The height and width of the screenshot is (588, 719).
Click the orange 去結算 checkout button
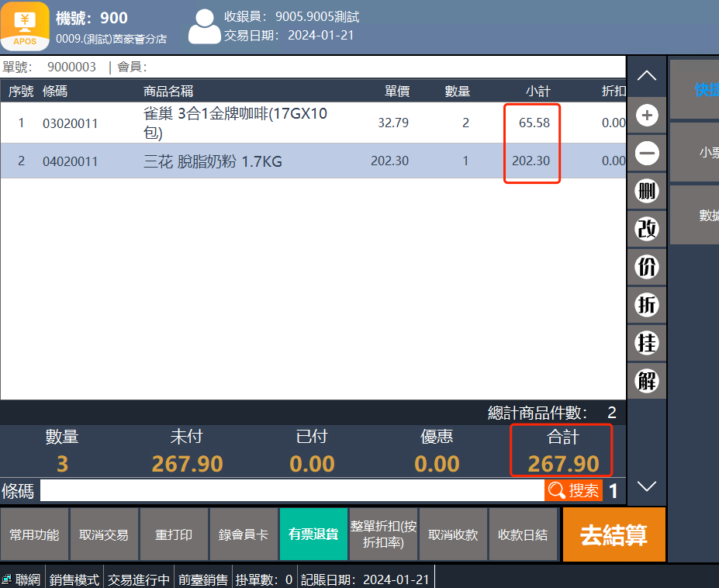(x=614, y=534)
